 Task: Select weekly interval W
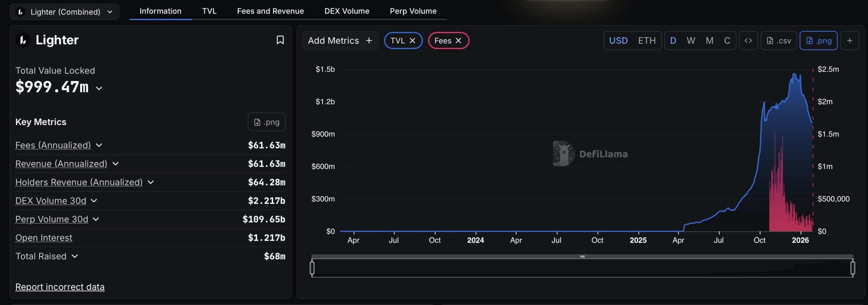(691, 41)
